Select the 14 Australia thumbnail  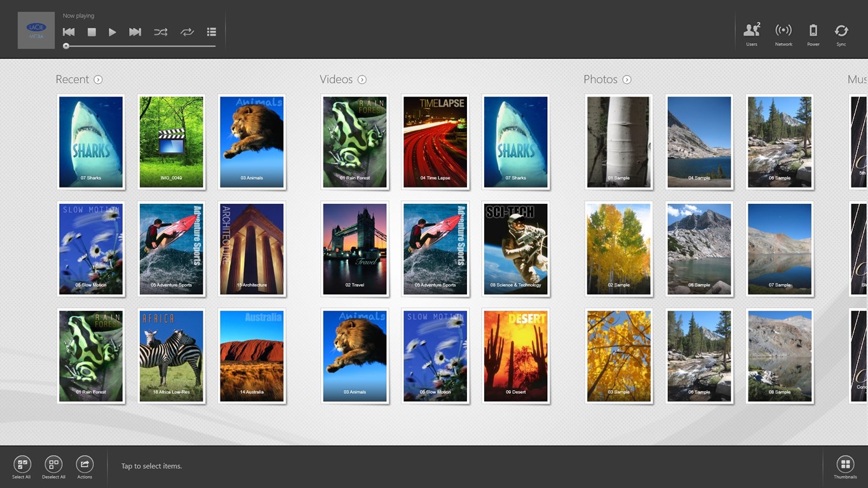[252, 356]
